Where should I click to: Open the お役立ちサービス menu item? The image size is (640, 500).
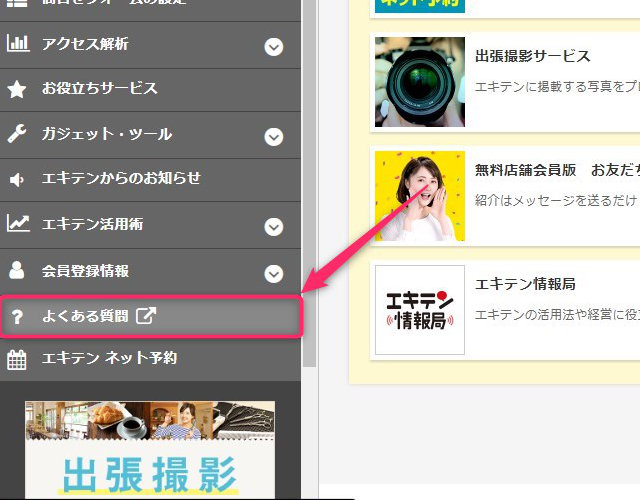pos(150,90)
